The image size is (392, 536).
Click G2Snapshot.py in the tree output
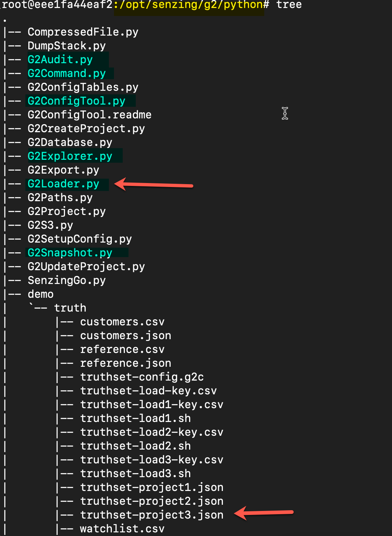click(70, 253)
